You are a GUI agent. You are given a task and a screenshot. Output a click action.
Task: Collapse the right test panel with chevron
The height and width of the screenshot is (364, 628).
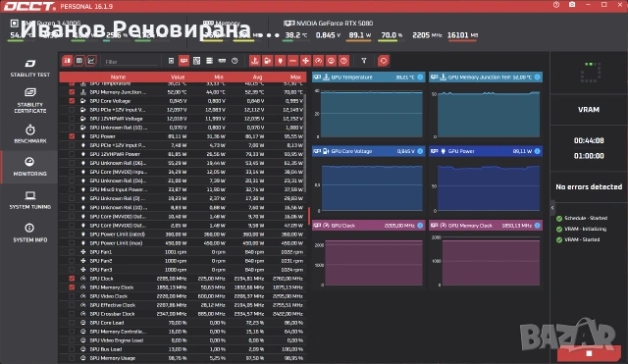[552, 207]
